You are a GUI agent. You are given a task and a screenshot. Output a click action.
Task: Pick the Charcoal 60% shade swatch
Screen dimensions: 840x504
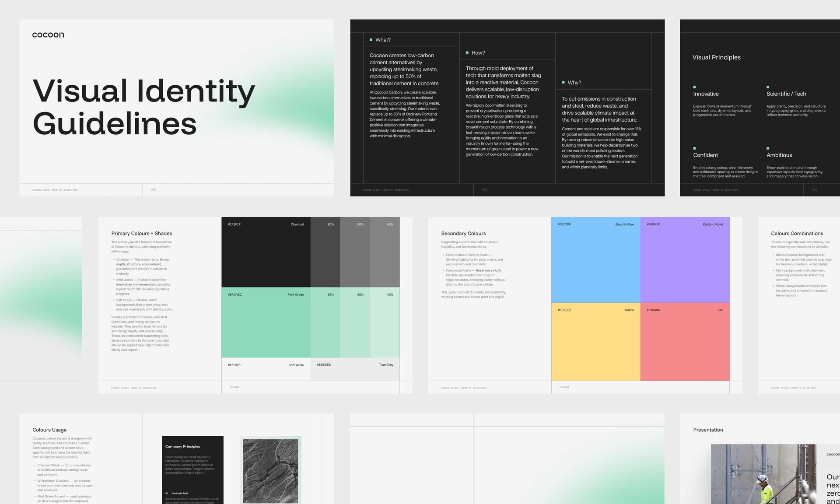tap(355, 252)
